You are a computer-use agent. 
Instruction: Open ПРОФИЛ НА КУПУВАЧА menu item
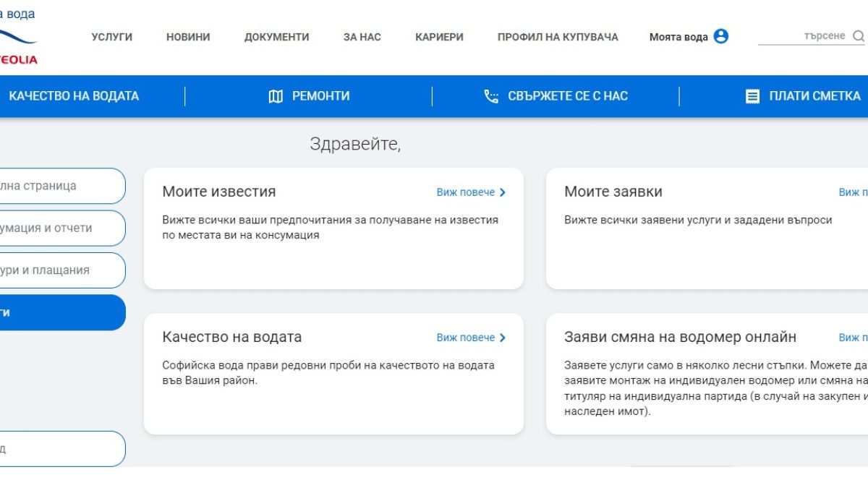[558, 37]
